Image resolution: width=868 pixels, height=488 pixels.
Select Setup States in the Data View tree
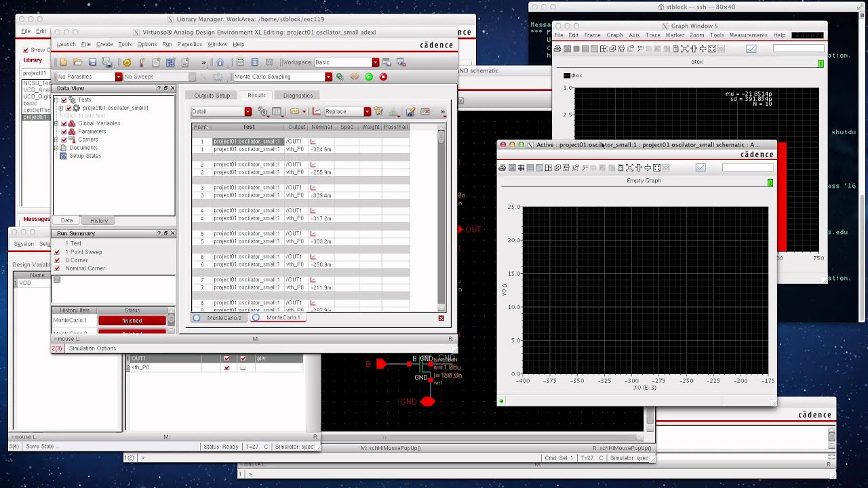(85, 156)
